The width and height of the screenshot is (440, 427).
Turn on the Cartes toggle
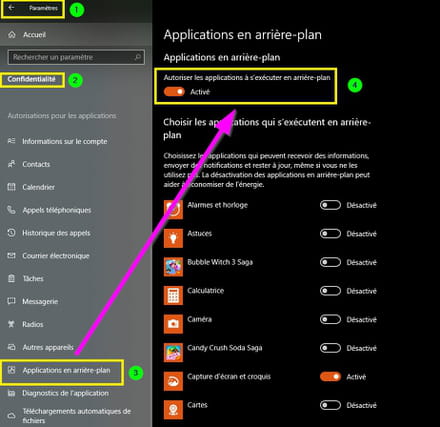point(330,405)
